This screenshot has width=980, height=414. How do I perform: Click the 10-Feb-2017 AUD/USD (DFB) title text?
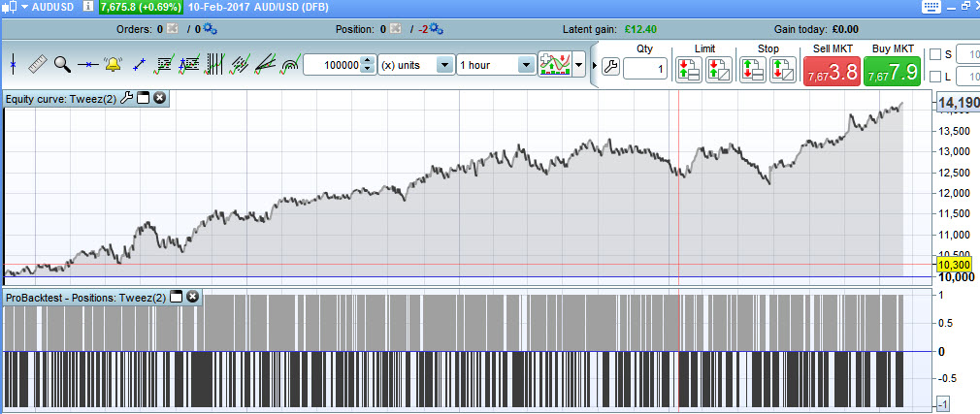click(258, 8)
